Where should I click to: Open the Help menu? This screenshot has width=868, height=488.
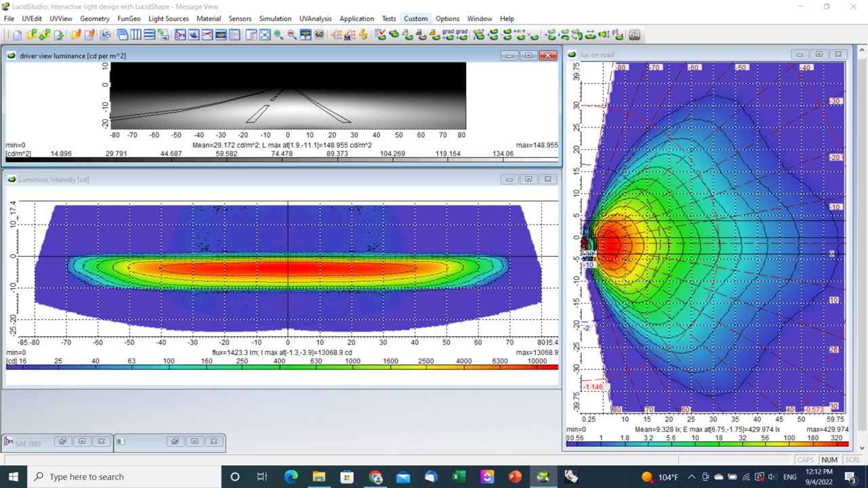pyautogui.click(x=507, y=18)
